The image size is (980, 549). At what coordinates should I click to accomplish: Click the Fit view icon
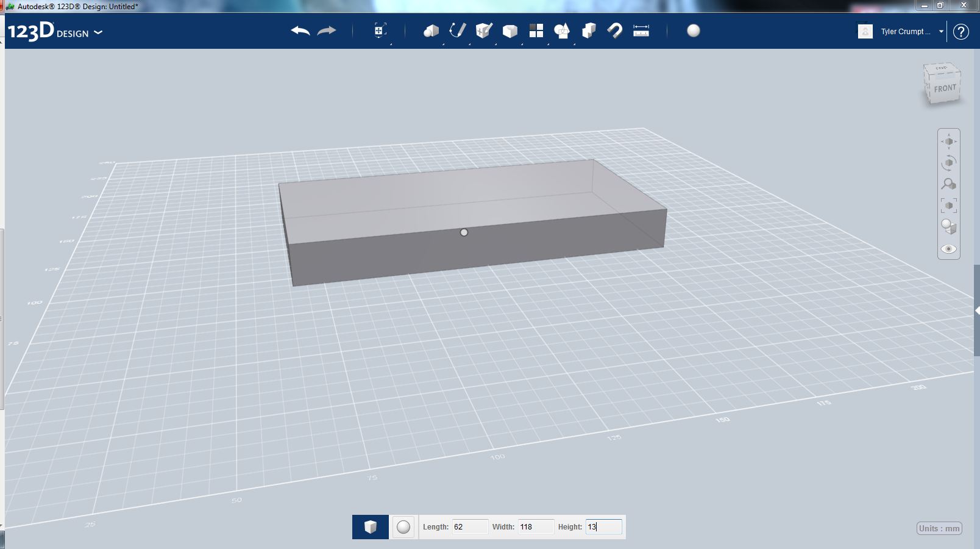click(949, 206)
